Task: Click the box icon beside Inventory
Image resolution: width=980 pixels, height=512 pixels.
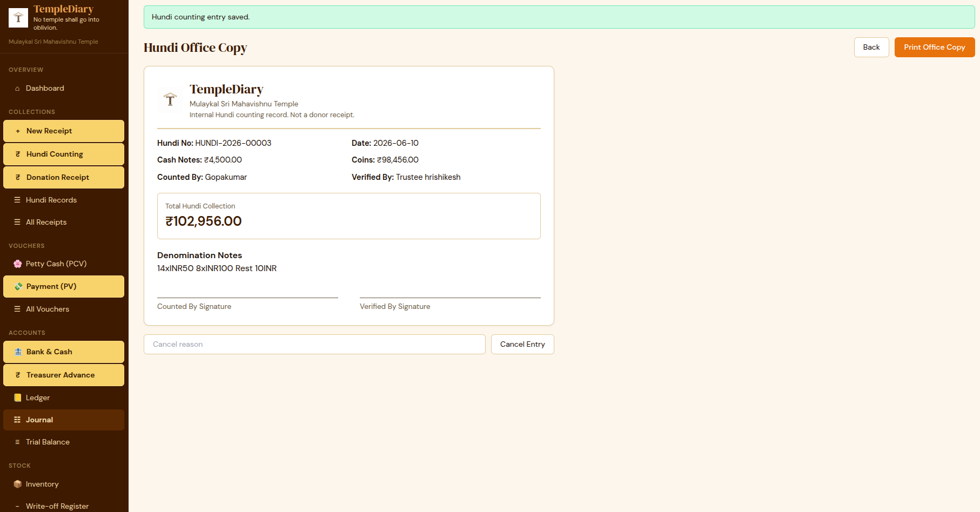Action: pyautogui.click(x=18, y=484)
